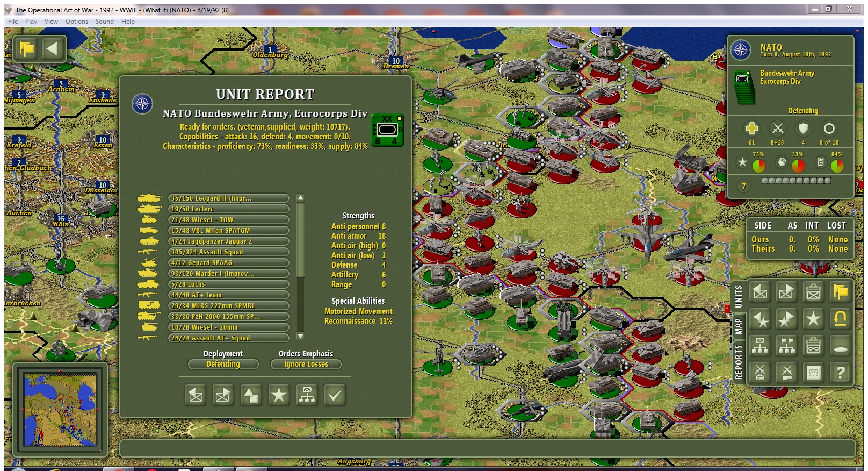Open the File menu

[x=13, y=22]
